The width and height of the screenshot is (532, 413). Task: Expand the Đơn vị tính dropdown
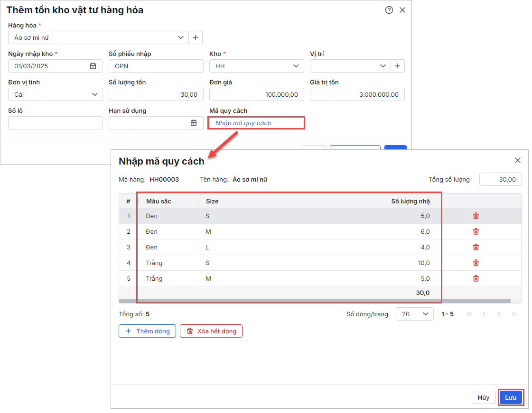[x=95, y=94]
